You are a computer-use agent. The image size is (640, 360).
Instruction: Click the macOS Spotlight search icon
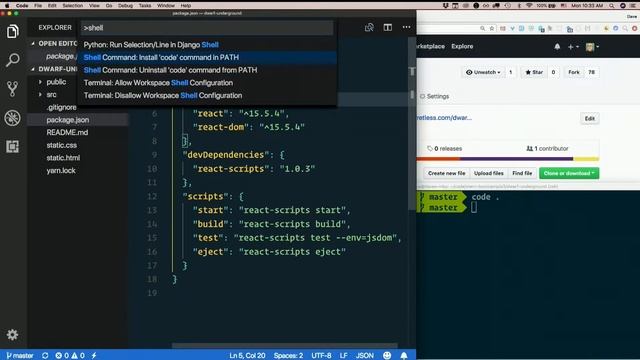tap(611, 6)
